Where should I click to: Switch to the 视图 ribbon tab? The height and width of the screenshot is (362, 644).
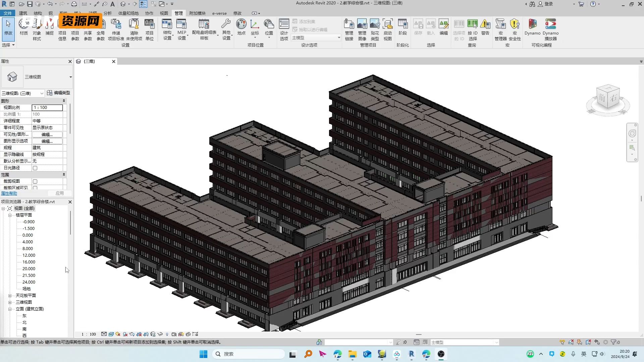pyautogui.click(x=164, y=13)
